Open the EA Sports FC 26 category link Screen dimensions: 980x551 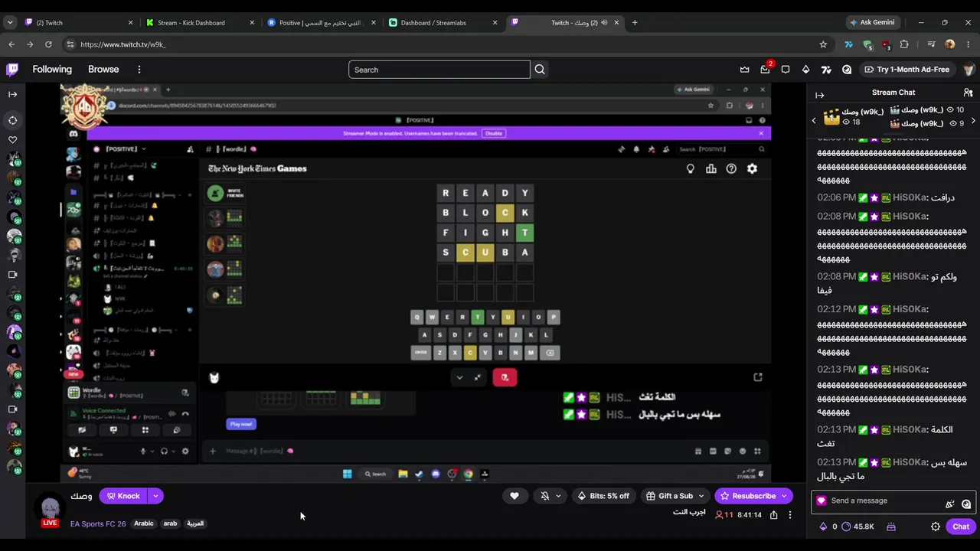98,524
